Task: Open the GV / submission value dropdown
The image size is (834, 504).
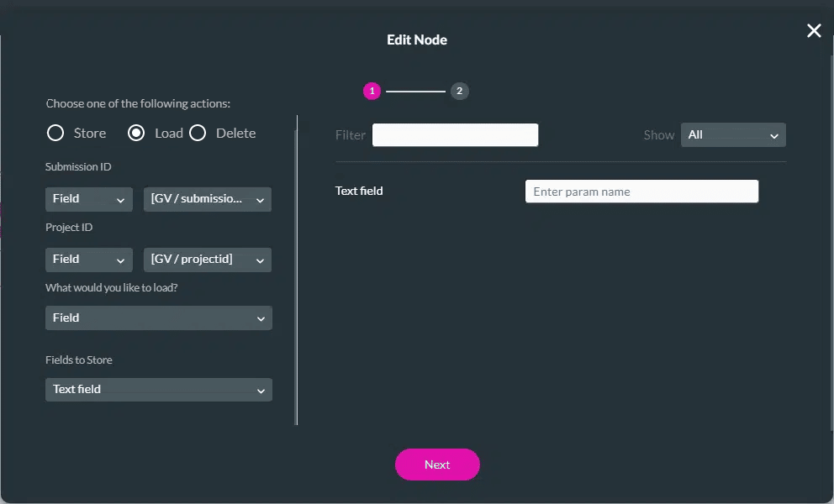Action: [208, 199]
